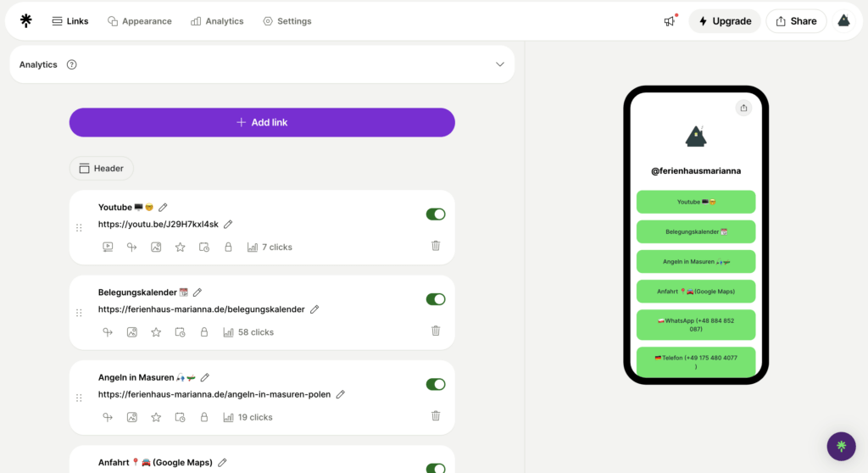This screenshot has width=868, height=473.
Task: Switch to the Analytics tab
Action: pyautogui.click(x=217, y=21)
